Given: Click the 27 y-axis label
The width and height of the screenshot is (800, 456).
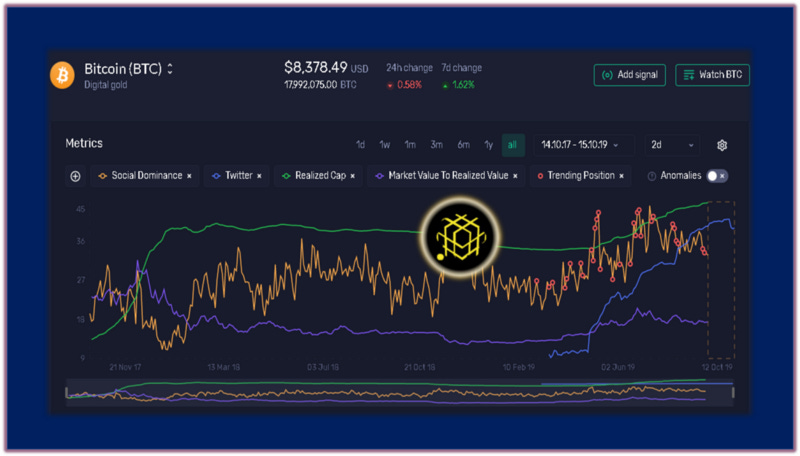Looking at the screenshot, I should tap(81, 280).
